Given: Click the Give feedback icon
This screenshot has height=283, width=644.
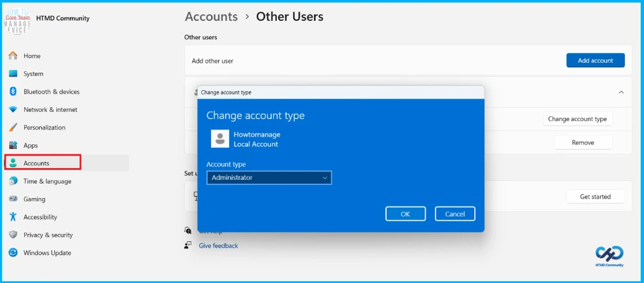Looking at the screenshot, I should (188, 246).
